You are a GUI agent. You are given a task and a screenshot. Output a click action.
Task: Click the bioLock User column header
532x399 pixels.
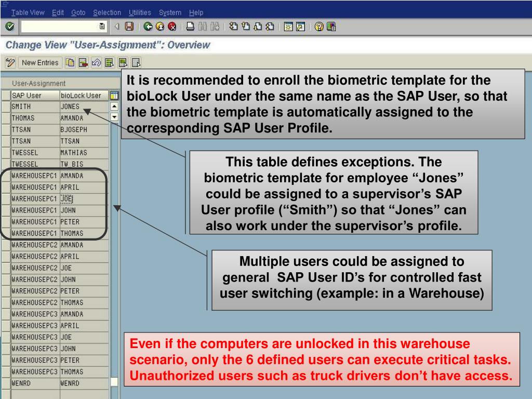click(84, 96)
